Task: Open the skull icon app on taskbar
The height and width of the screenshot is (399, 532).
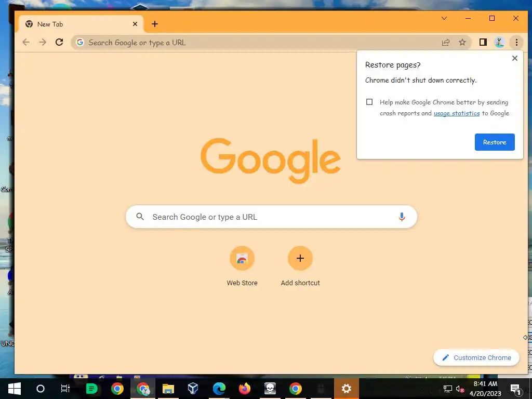Action: [x=270, y=389]
